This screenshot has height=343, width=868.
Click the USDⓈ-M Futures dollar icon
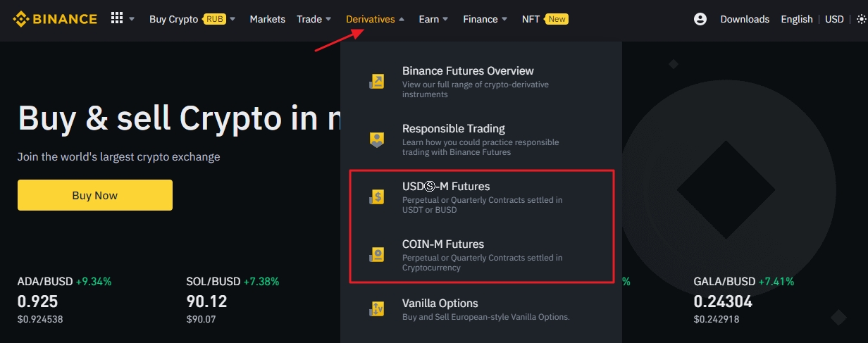coord(377,197)
